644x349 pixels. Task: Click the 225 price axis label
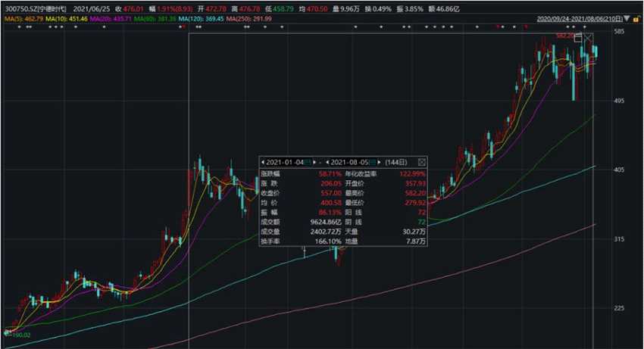pyautogui.click(x=619, y=308)
